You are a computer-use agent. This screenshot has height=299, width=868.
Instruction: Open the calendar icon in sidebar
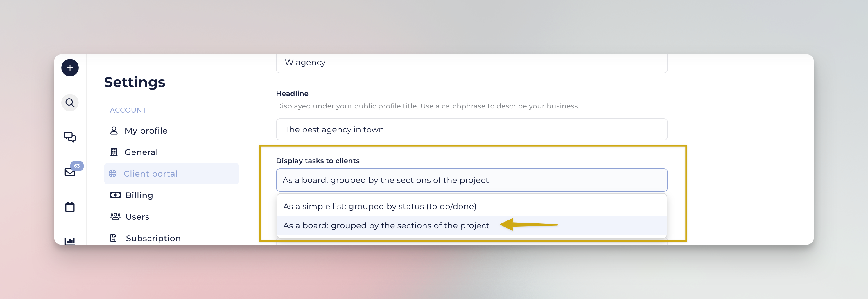point(70,207)
